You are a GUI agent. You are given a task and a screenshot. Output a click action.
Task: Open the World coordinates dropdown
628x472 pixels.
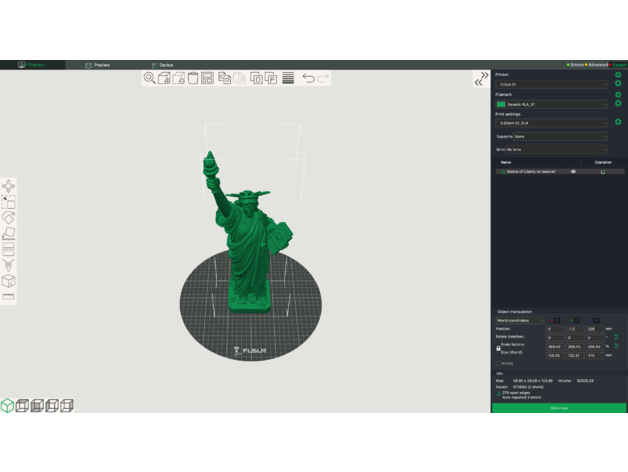click(x=520, y=320)
